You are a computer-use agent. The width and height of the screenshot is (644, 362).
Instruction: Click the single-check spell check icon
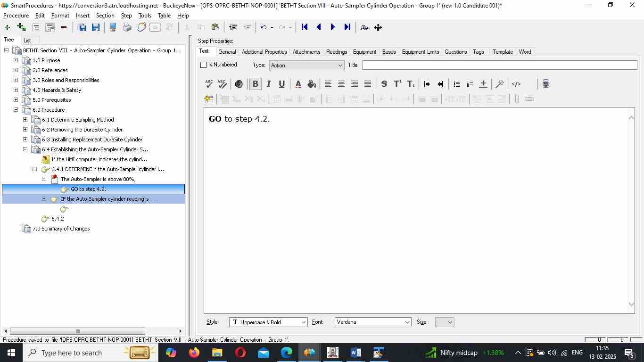(209, 84)
